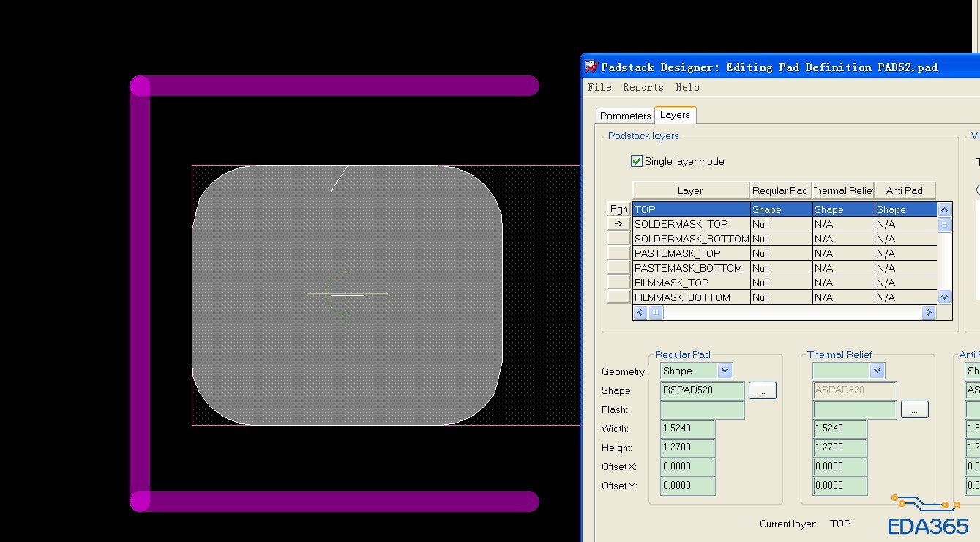
Task: Switch to the Parameters tab
Action: tap(624, 116)
